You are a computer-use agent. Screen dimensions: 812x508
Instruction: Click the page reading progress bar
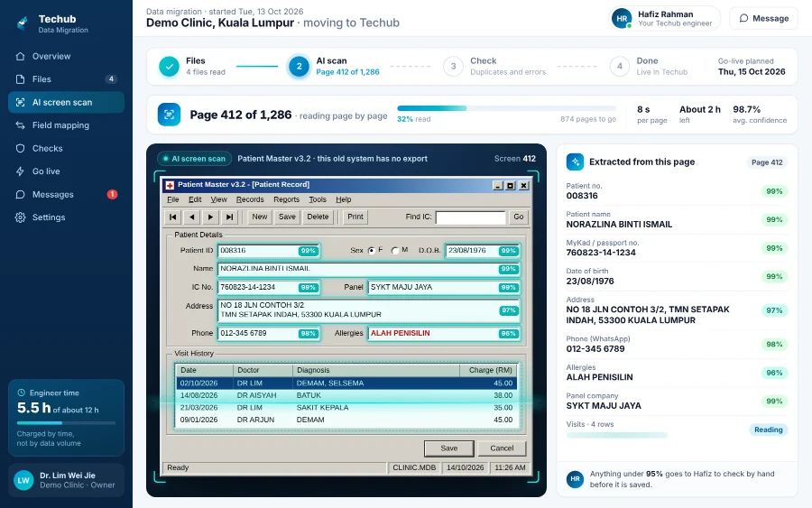click(x=506, y=108)
